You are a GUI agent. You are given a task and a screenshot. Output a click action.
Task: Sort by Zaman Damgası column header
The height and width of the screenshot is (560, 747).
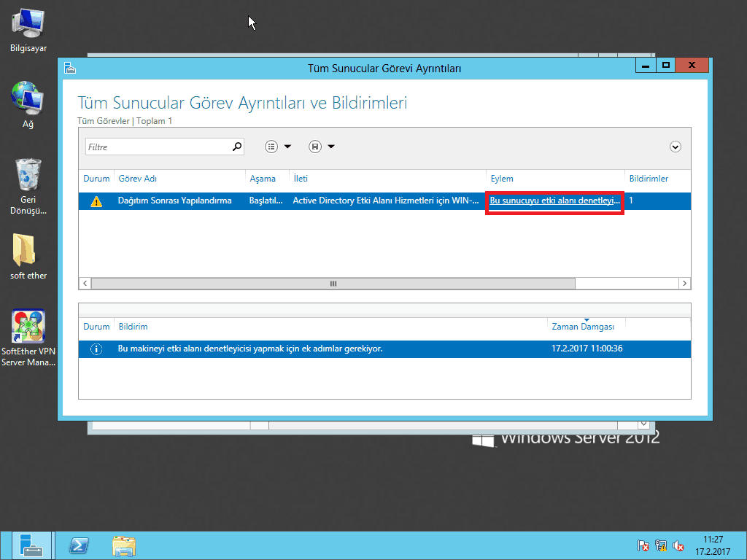click(583, 327)
